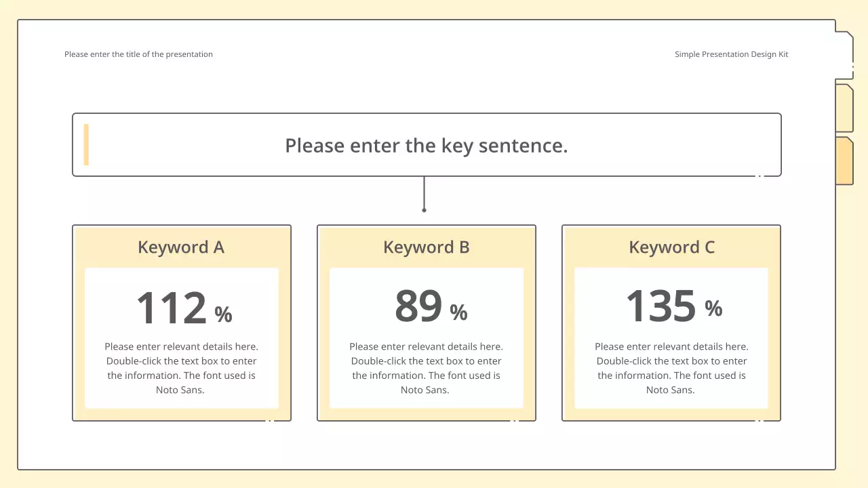Click "Please enter the key sentence." text

click(426, 146)
